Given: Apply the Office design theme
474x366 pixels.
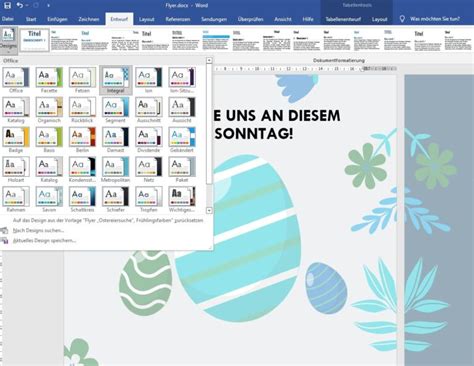Looking at the screenshot, I should pyautogui.click(x=16, y=80).
